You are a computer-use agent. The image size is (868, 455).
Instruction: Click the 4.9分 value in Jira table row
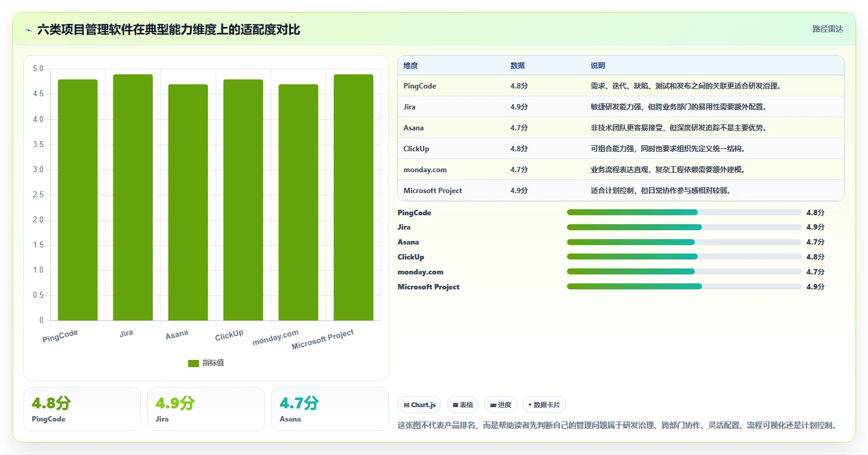(519, 107)
